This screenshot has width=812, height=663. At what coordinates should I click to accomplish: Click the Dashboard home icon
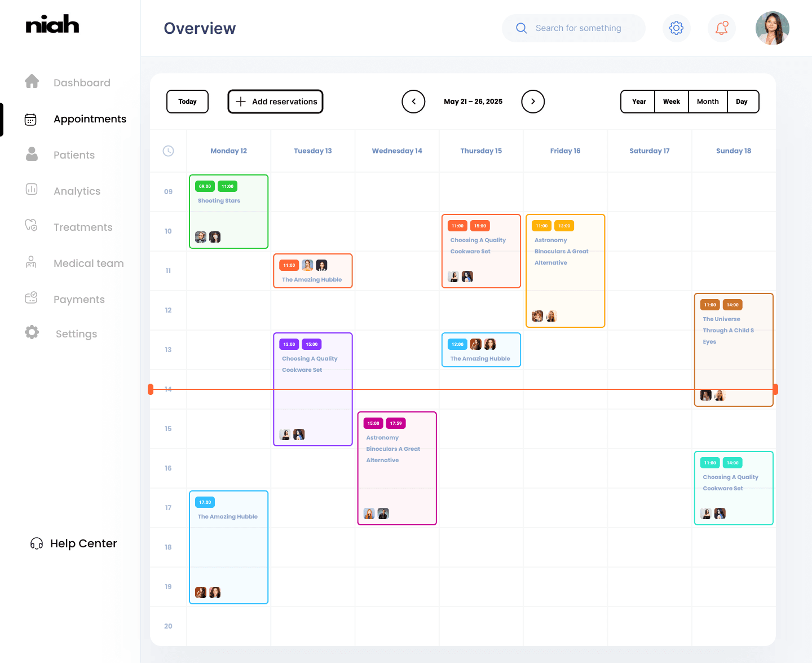point(32,82)
